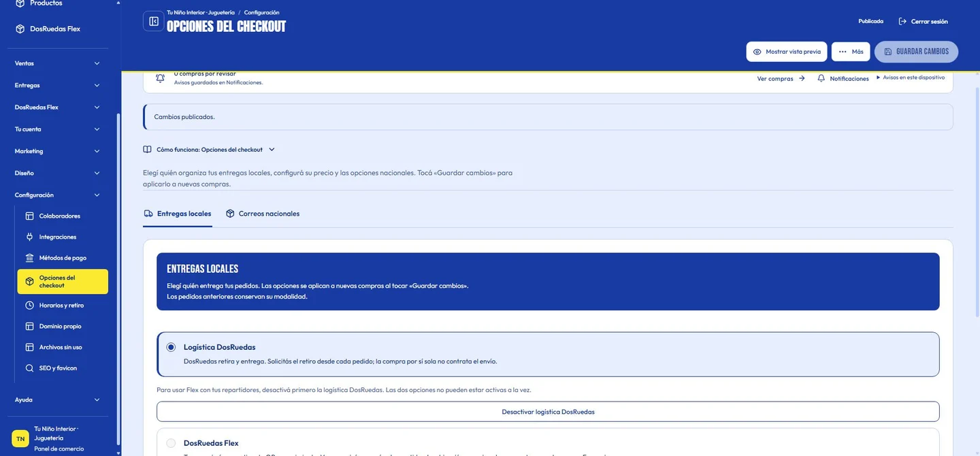Expand the Ayuda sidebar section
980x456 pixels.
point(57,400)
